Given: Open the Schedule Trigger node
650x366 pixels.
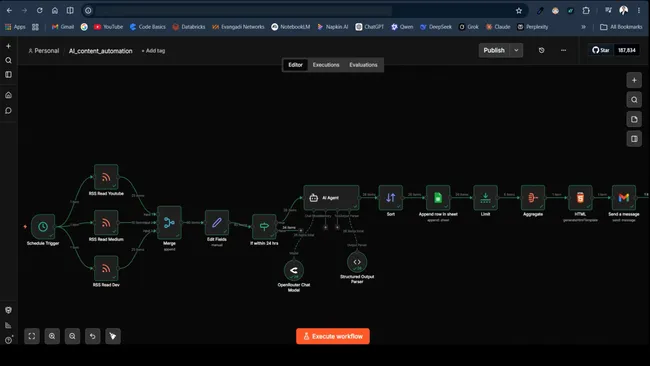Looking at the screenshot, I should tap(43, 226).
